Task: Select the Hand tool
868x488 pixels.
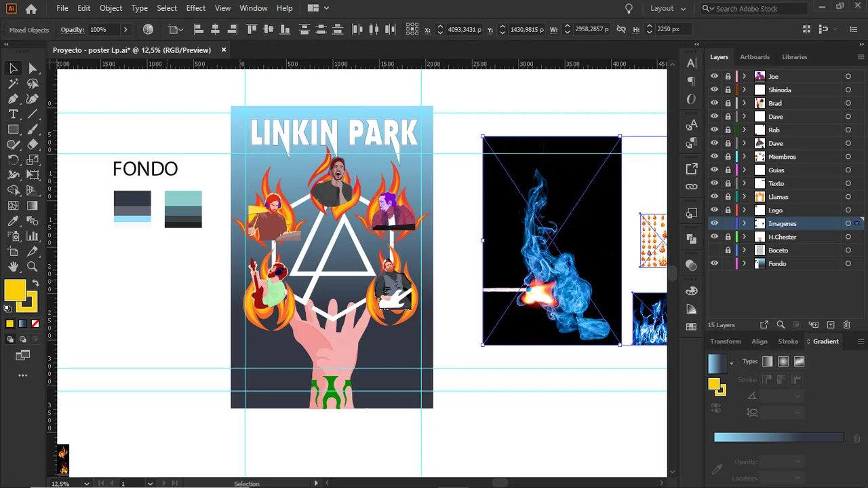Action: point(13,267)
